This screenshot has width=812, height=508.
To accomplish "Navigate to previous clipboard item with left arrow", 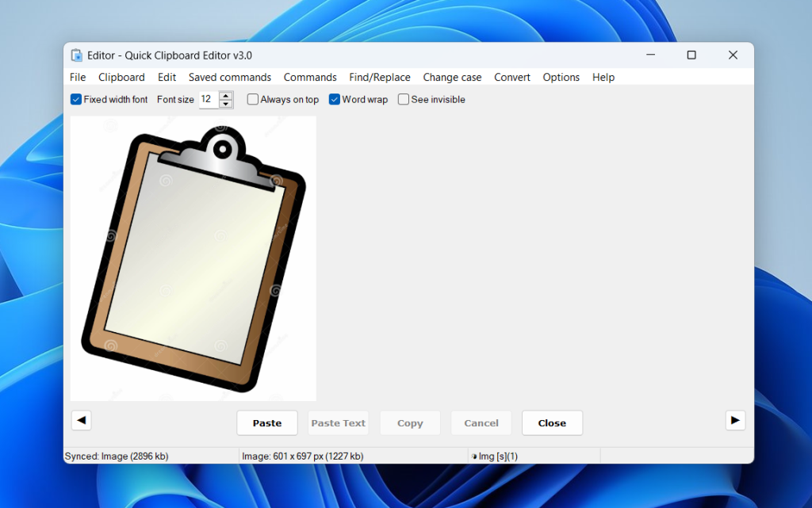I will pyautogui.click(x=81, y=420).
